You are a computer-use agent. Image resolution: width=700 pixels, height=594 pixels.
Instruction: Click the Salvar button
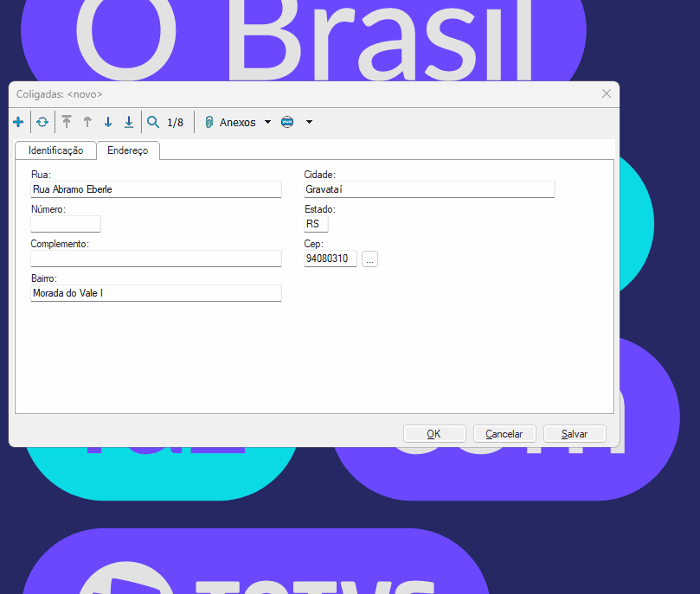click(x=575, y=433)
